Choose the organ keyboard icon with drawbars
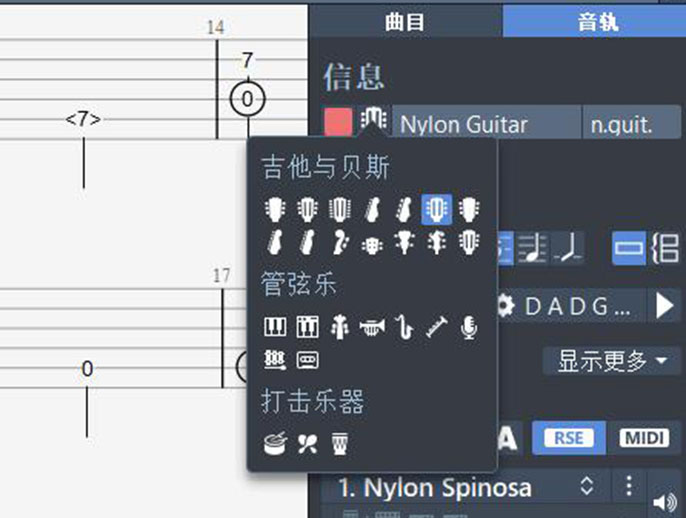 308,326
